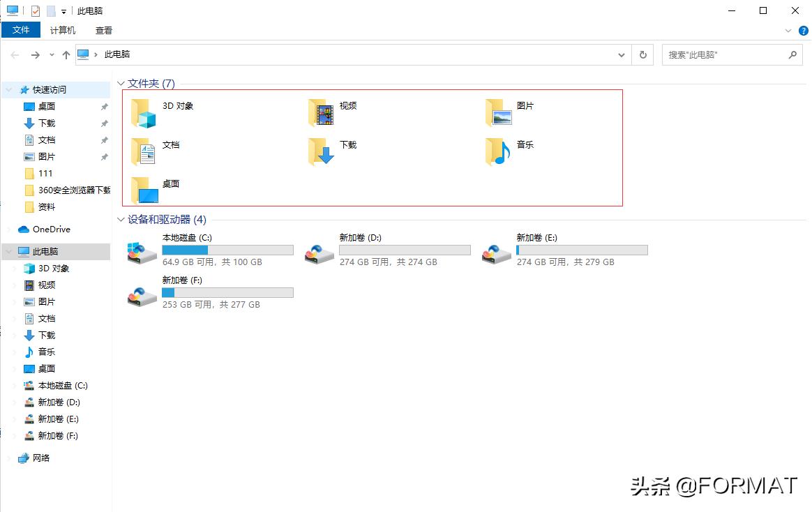Switch to the 查看 ribbon tab
This screenshot has height=512, width=812.
click(103, 30)
